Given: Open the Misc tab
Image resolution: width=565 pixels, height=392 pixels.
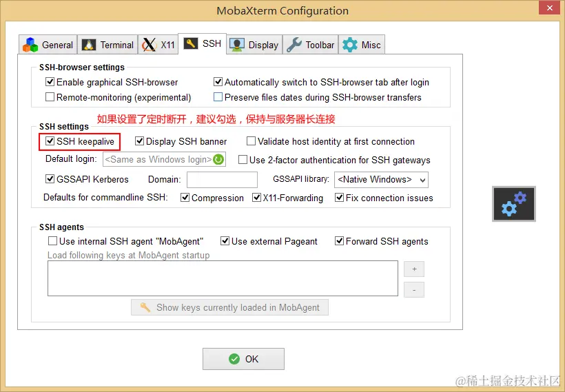Looking at the screenshot, I should tap(362, 45).
